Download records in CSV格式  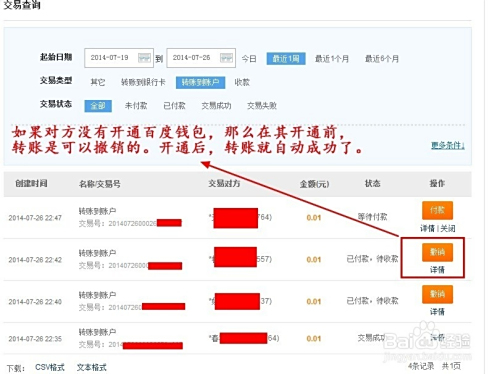(50, 367)
